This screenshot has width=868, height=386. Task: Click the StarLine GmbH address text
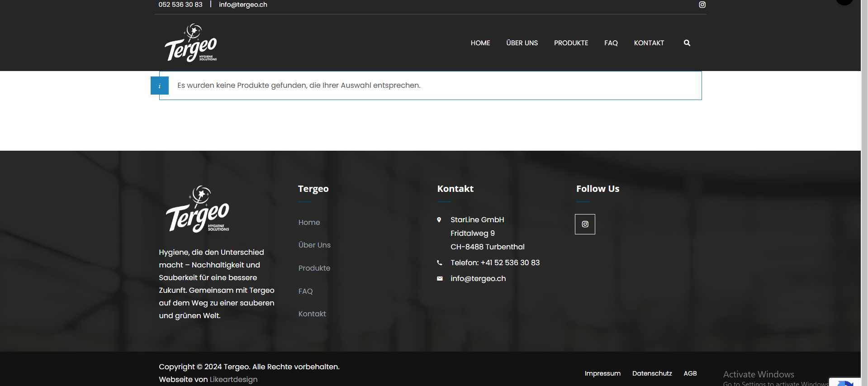pos(477,220)
